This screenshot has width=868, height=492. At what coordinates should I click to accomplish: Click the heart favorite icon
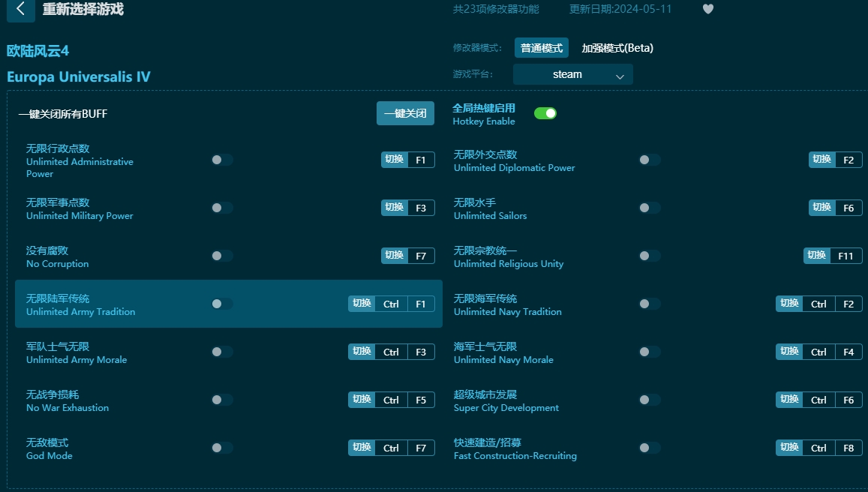tap(708, 9)
